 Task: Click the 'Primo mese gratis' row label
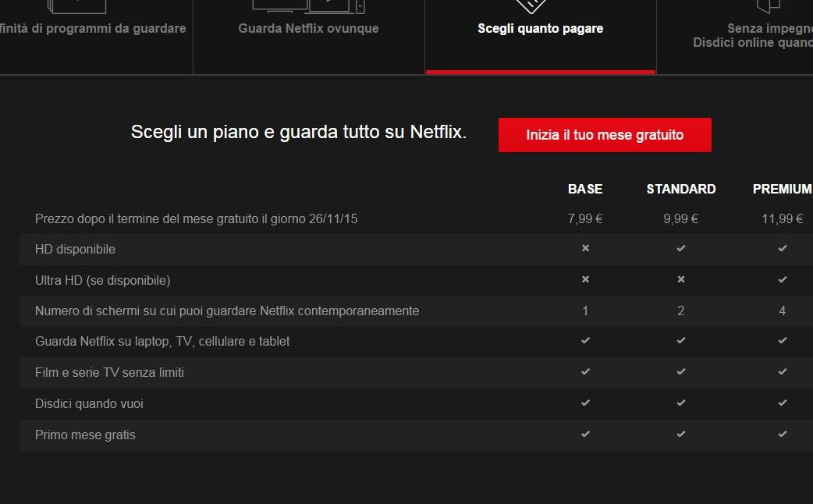click(85, 435)
